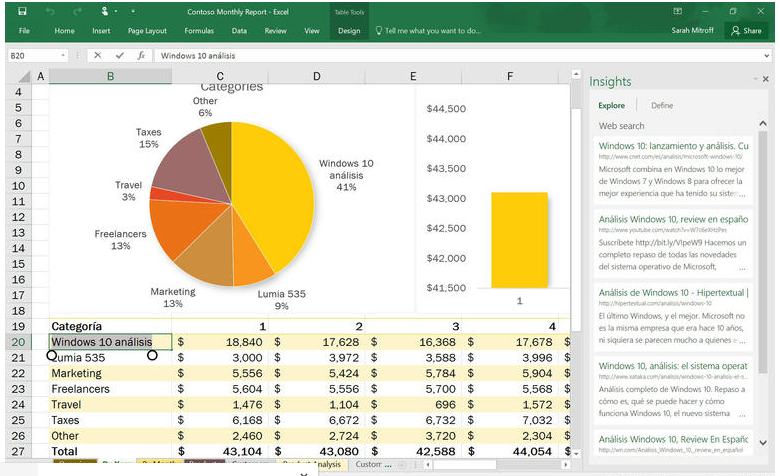Close the Insights pane
Viewport: 780px width, 476px height.
766,79
